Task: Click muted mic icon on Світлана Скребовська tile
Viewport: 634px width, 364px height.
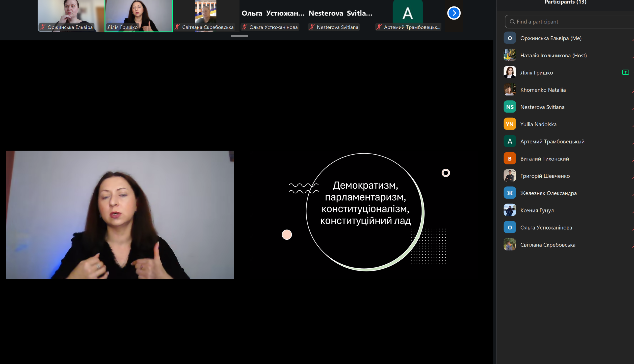Action: pyautogui.click(x=178, y=27)
